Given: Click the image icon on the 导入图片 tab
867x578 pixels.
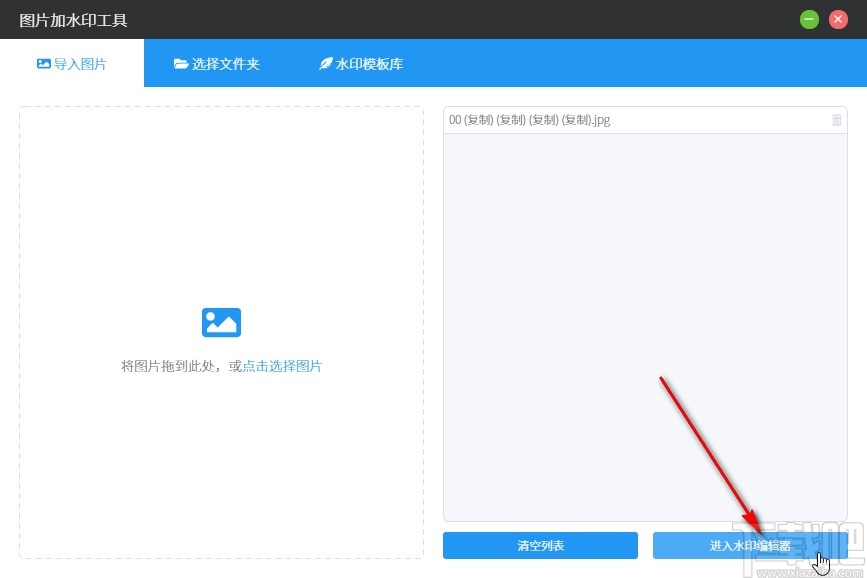Looking at the screenshot, I should [44, 62].
